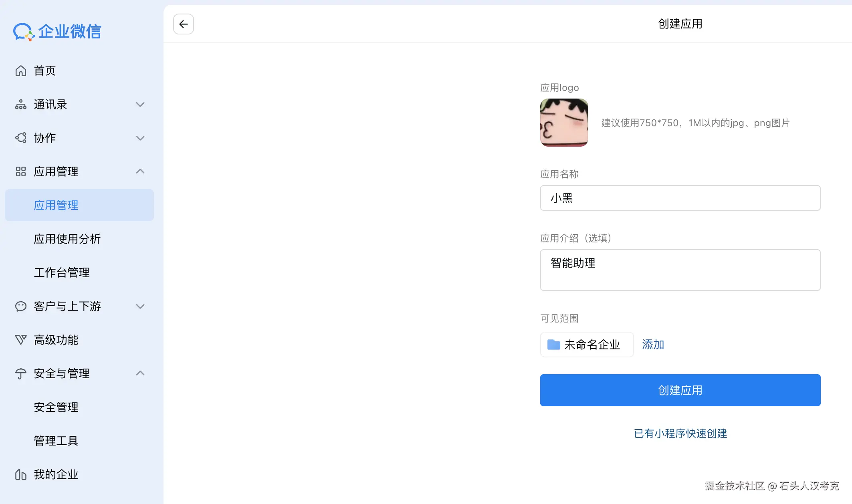This screenshot has height=504, width=852.
Task: Click the 客户与上下游 chat bubble icon
Action: tap(21, 306)
